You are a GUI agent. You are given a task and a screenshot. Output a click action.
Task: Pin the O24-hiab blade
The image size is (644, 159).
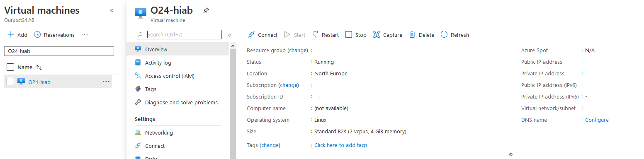206,10
